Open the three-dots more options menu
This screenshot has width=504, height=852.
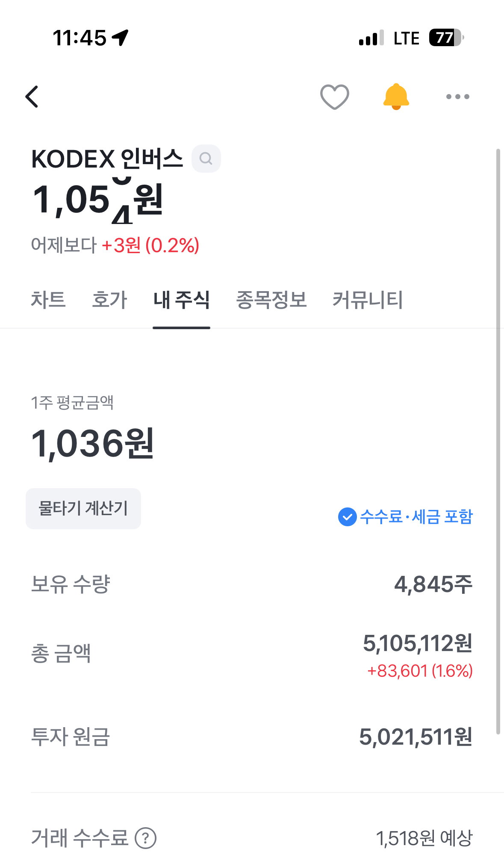(x=458, y=97)
